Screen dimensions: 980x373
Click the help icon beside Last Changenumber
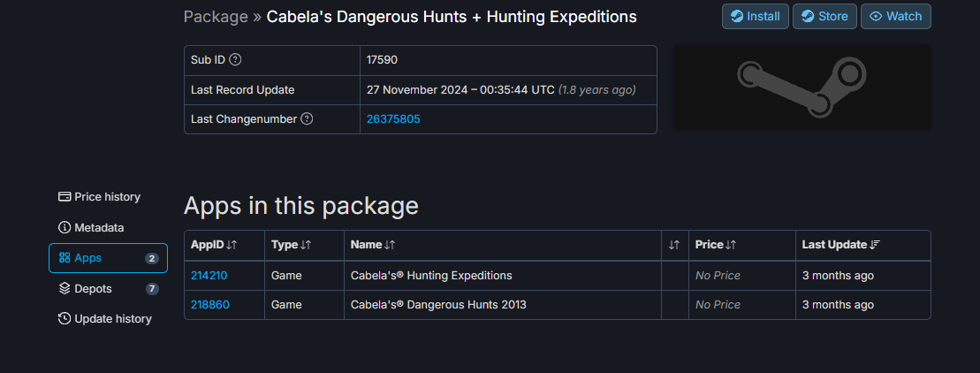tap(307, 118)
